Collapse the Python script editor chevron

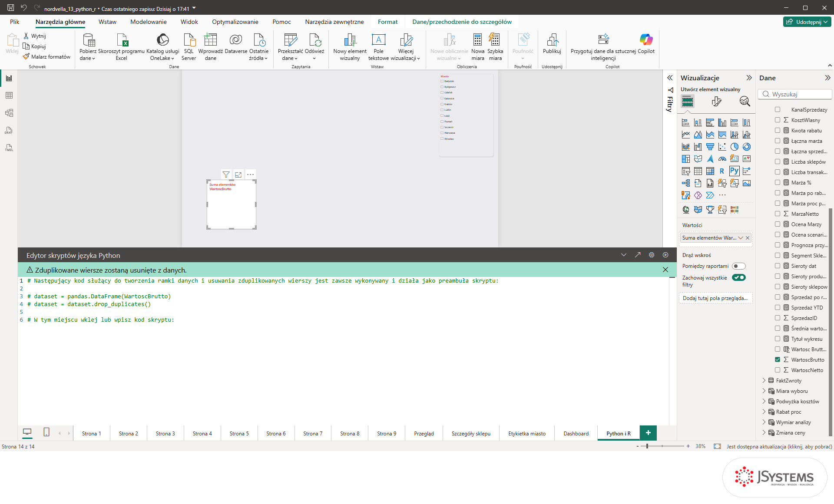click(x=624, y=255)
